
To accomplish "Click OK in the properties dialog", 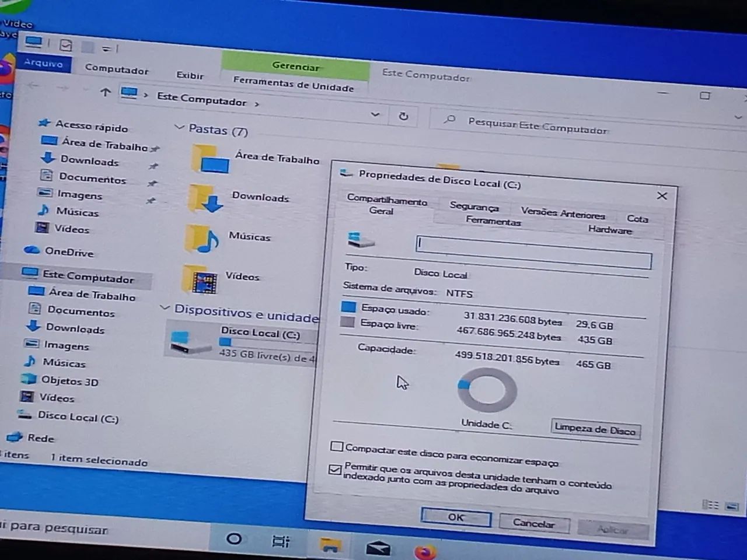I will (x=456, y=517).
